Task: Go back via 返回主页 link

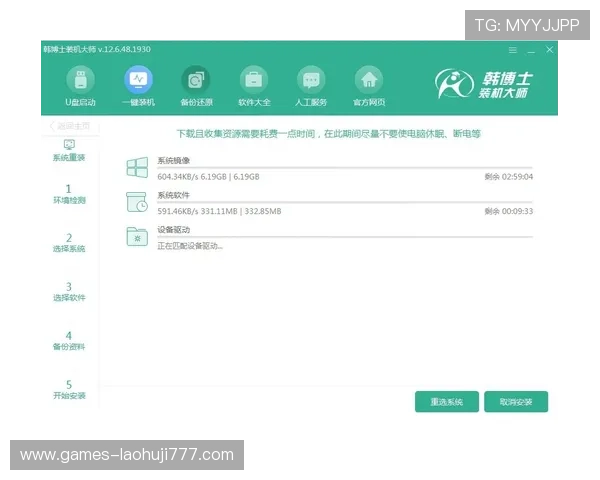Action: [x=70, y=126]
